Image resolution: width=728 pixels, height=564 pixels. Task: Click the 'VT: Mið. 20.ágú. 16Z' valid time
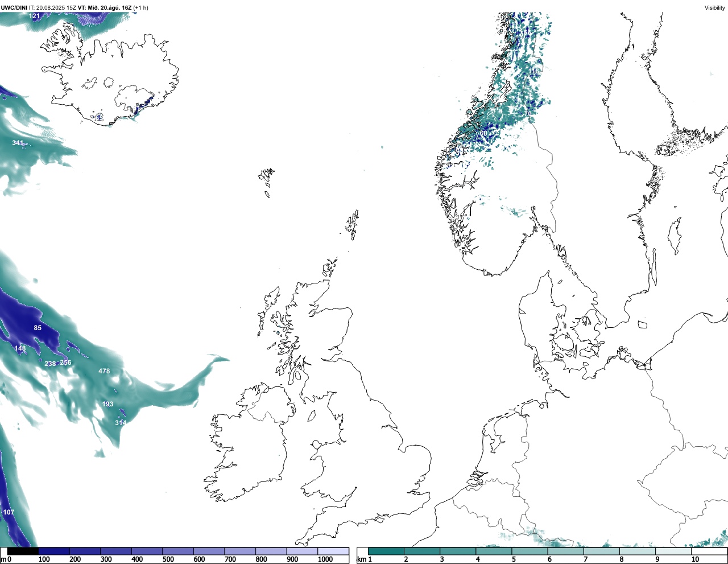[105, 7]
